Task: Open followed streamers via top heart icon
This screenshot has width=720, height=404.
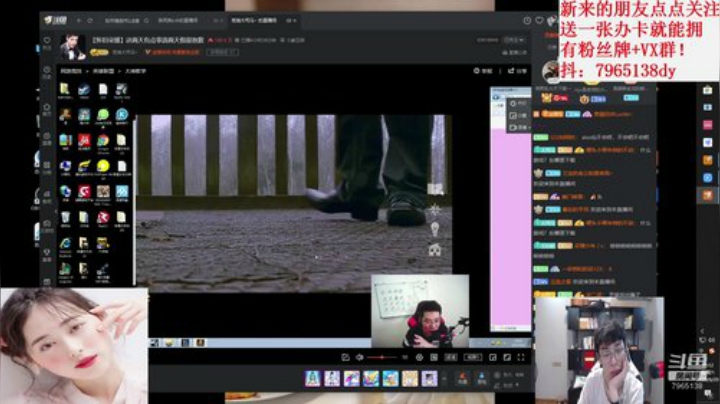Action: (539, 21)
